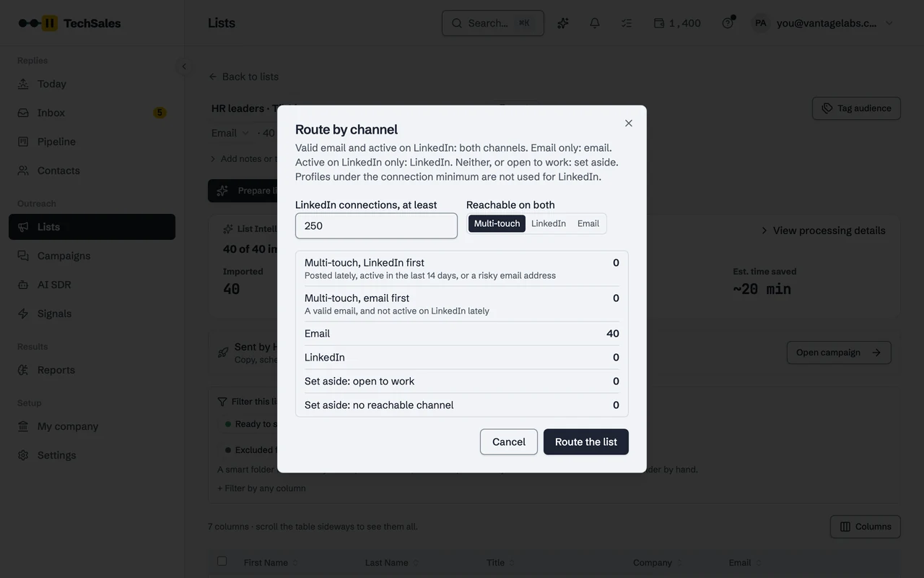Image resolution: width=924 pixels, height=578 pixels.
Task: Sort by the Last Name column
Action: click(391, 563)
